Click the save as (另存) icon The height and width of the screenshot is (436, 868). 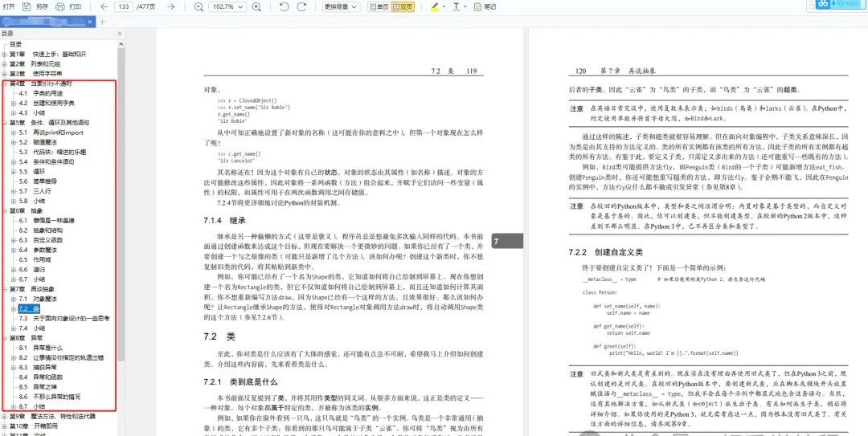coord(27,6)
